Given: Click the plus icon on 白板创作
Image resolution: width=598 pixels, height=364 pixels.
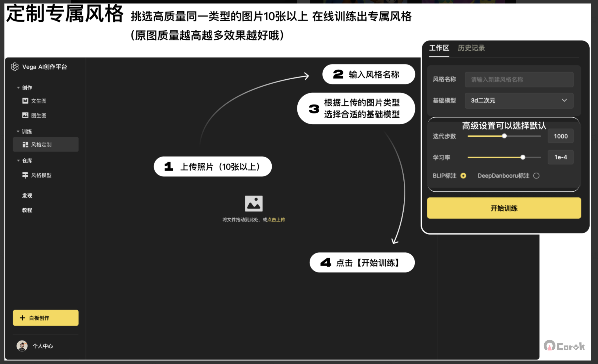Looking at the screenshot, I should click(x=22, y=318).
